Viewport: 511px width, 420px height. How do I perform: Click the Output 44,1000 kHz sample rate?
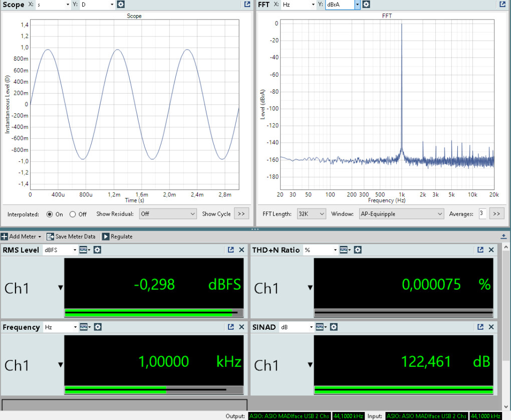click(x=348, y=416)
